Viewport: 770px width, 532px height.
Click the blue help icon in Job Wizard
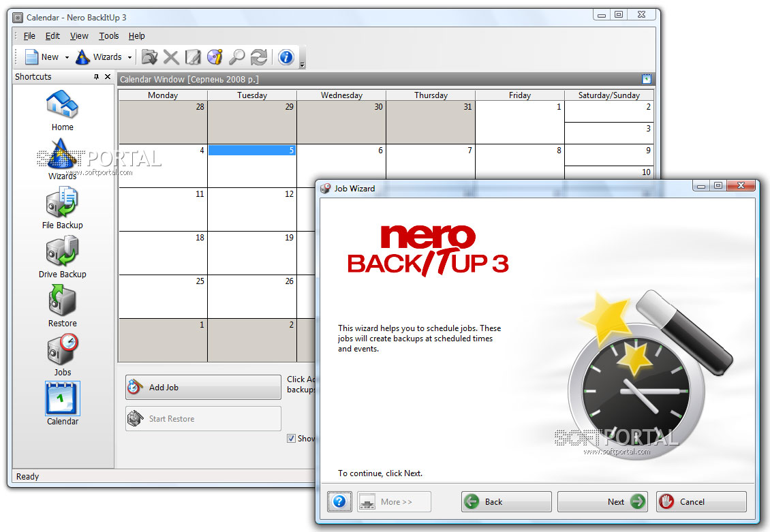(339, 501)
